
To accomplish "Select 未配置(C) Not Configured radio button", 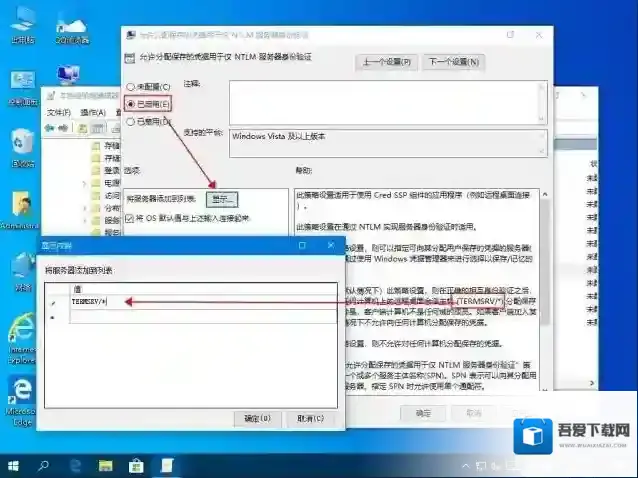I will click(x=130, y=87).
